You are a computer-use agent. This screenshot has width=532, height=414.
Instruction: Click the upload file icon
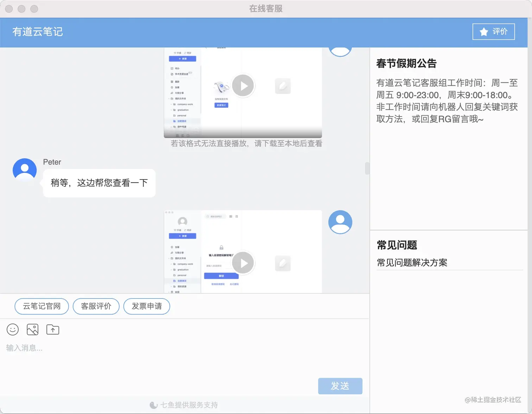pos(53,330)
